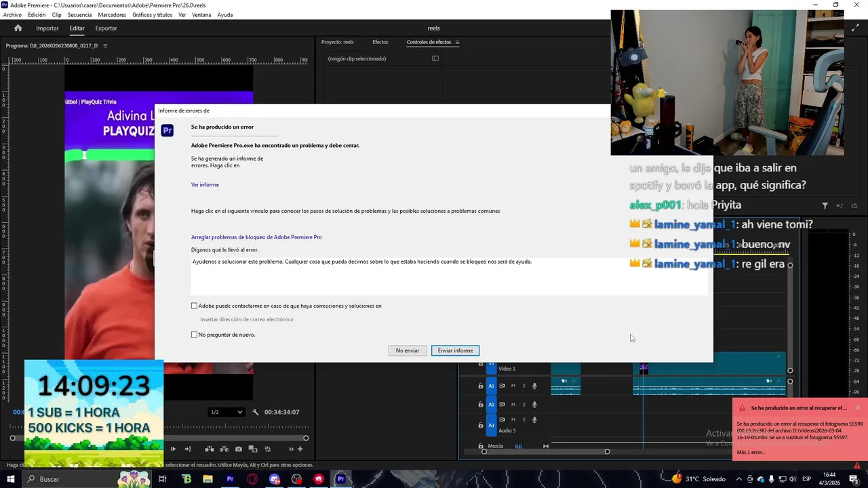Screen dimensions: 868x488
Task: Click Mezcla track end icon
Action: pos(546,446)
